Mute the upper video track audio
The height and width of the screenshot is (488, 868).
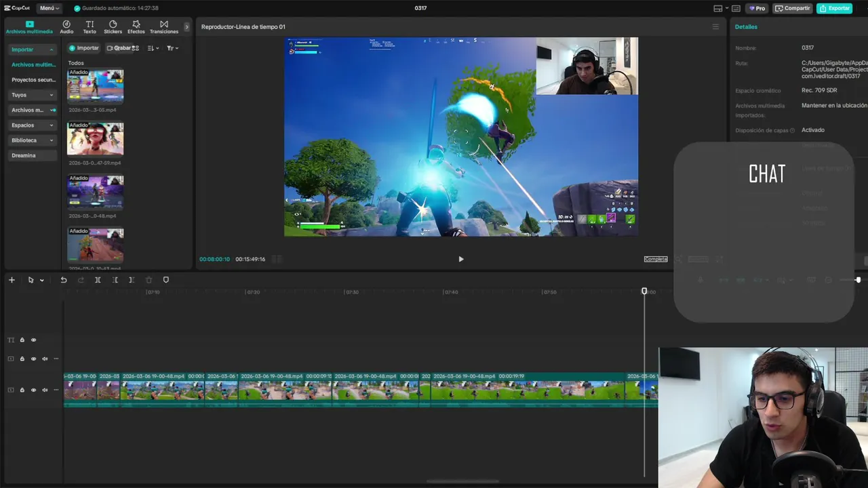click(45, 359)
